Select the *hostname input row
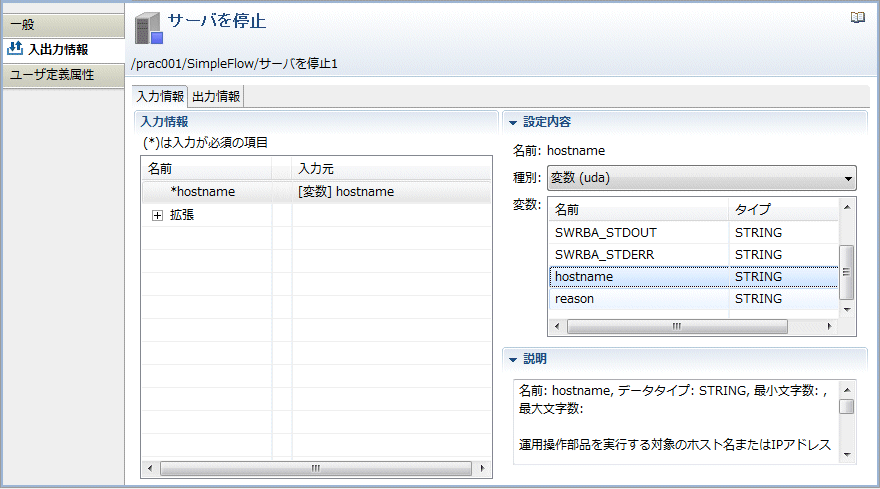880x489 pixels. click(x=205, y=192)
